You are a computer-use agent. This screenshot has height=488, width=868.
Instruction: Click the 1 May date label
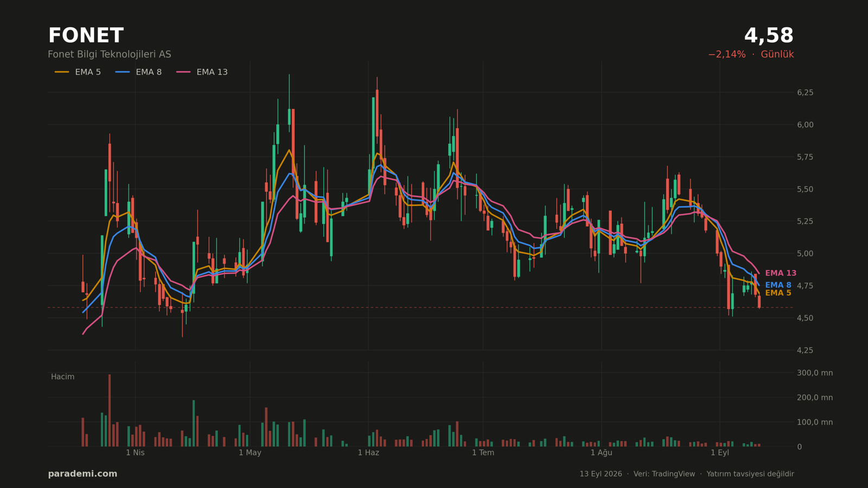250,453
